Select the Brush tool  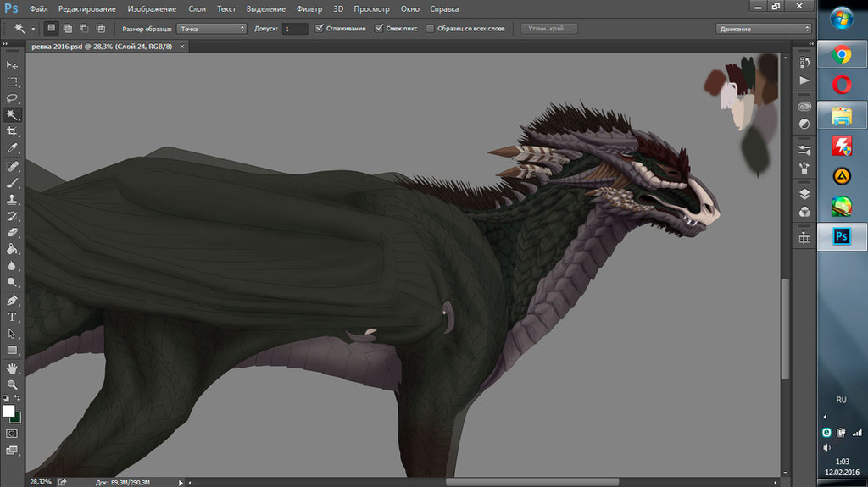click(12, 183)
